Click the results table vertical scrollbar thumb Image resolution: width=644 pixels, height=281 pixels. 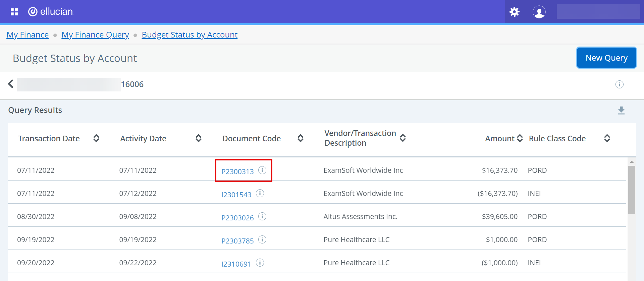[x=632, y=190]
